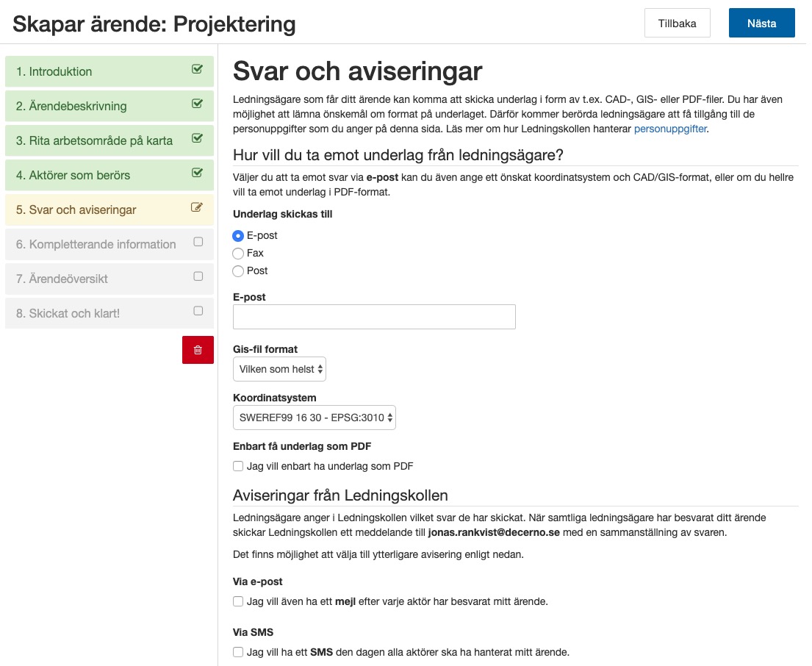The width and height of the screenshot is (812, 666).
Task: Enable Jag vill enbart ha underlag som PDF
Action: point(237,465)
